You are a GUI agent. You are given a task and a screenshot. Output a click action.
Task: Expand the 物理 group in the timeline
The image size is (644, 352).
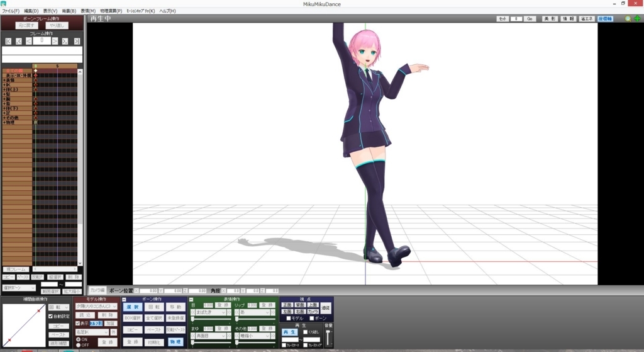click(x=4, y=123)
